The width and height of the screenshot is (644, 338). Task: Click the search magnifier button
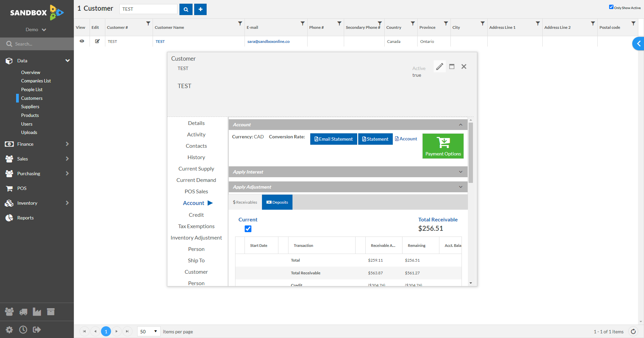coord(186,9)
